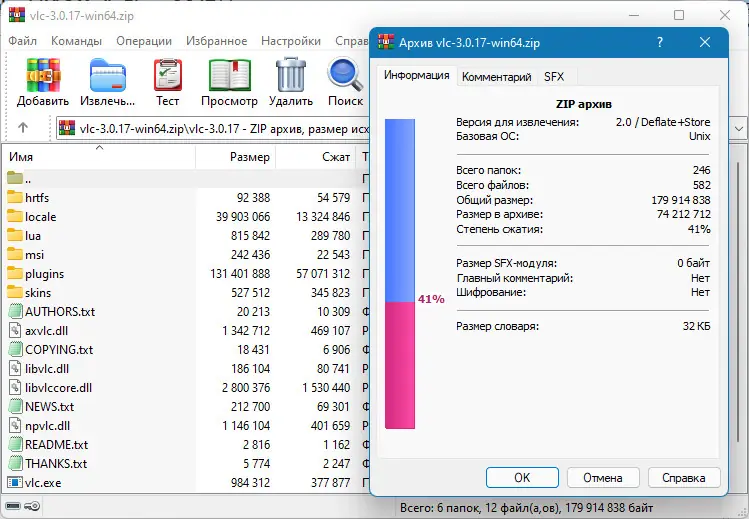The height and width of the screenshot is (519, 749).
Task: Click the Справка button
Action: click(x=684, y=477)
